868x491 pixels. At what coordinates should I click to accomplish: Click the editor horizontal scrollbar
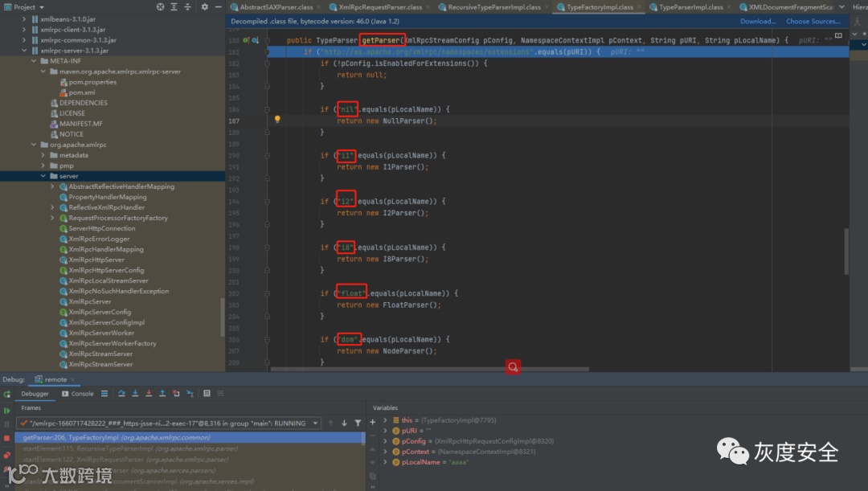click(x=429, y=369)
